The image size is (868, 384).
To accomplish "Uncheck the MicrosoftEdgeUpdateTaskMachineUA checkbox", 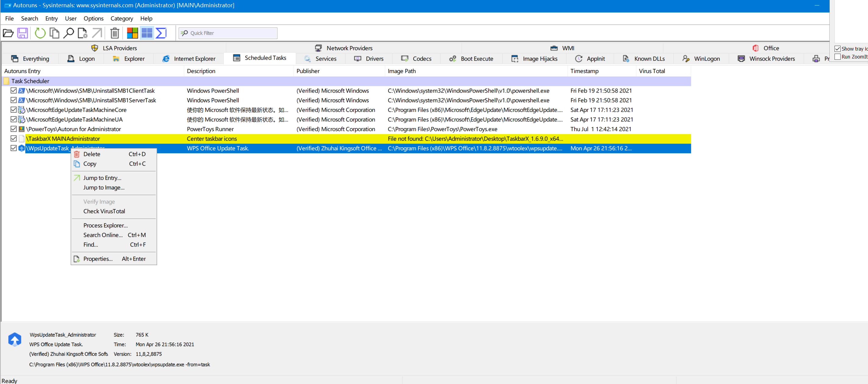I will pyautogui.click(x=13, y=119).
